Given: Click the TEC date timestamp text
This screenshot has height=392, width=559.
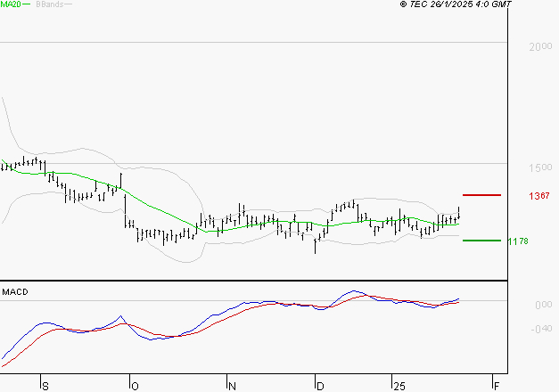Looking at the screenshot, I should 456,4.
